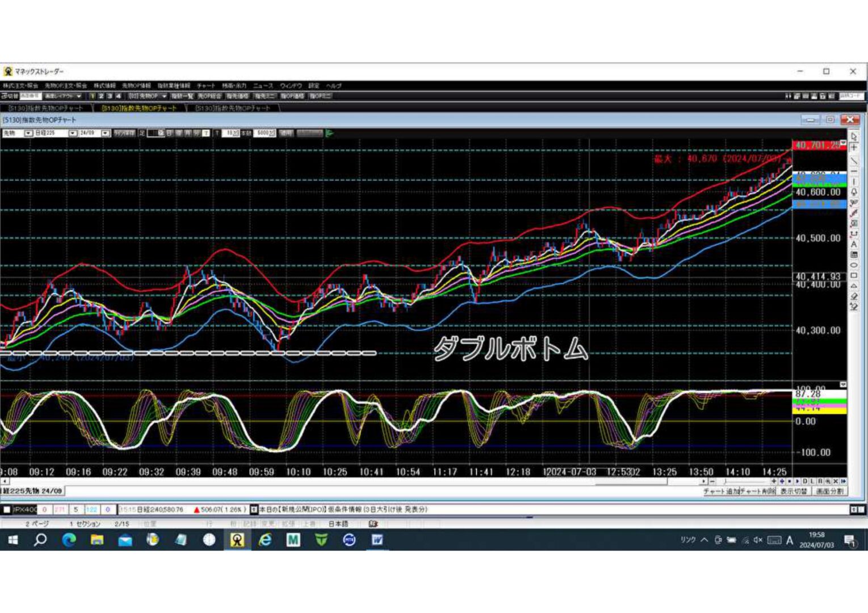The width and height of the screenshot is (868, 613).
Task: Choose the text annotation 'A' tool
Action: (854, 245)
